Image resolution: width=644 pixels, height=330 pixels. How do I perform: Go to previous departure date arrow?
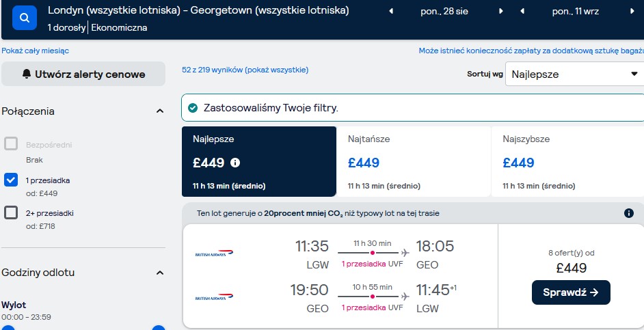pos(390,12)
